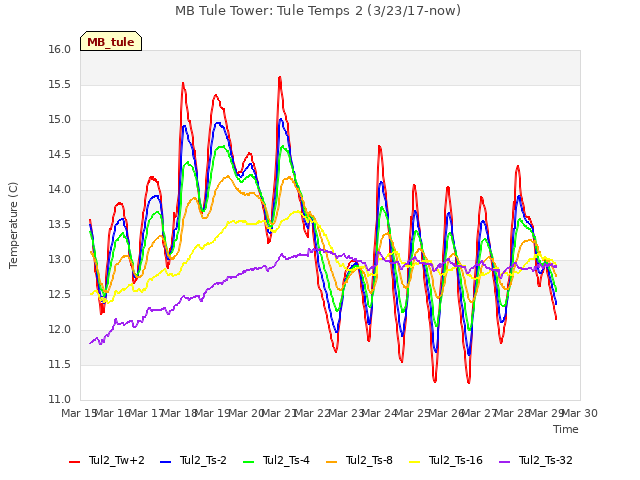Click the Mar 18 x-axis date label
This screenshot has width=640, height=480.
(x=180, y=413)
